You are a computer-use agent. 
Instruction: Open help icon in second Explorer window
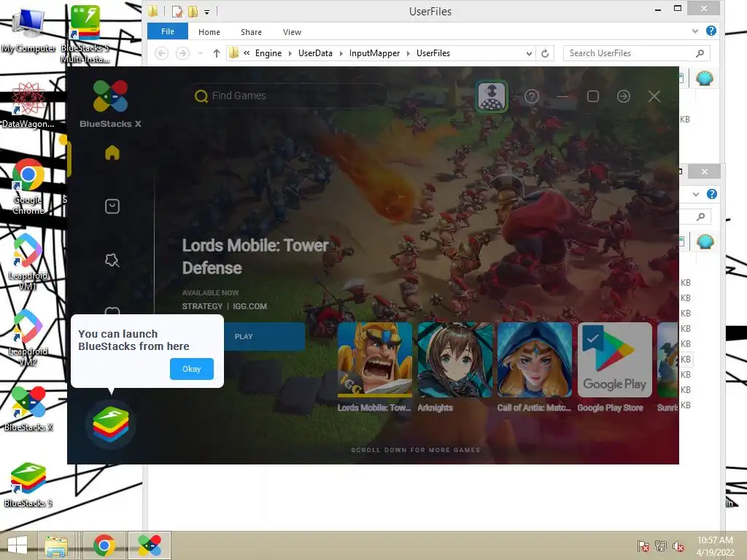coord(712,194)
